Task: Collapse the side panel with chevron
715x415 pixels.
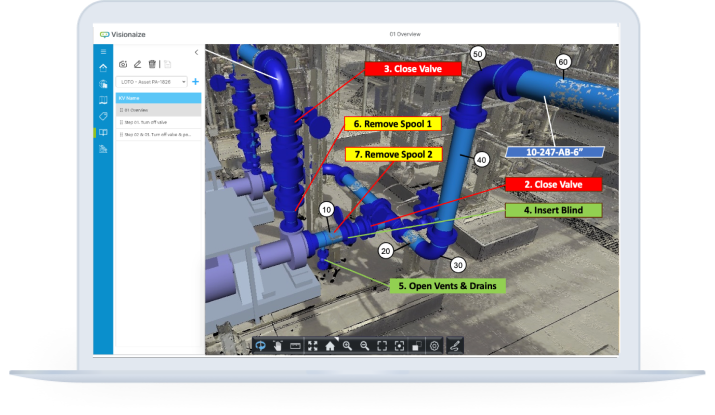Action: point(196,52)
